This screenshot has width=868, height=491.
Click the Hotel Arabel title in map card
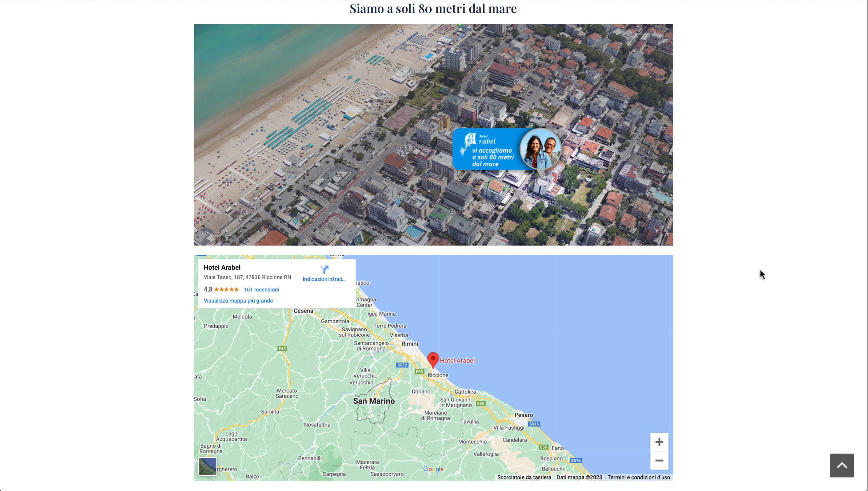(x=222, y=267)
